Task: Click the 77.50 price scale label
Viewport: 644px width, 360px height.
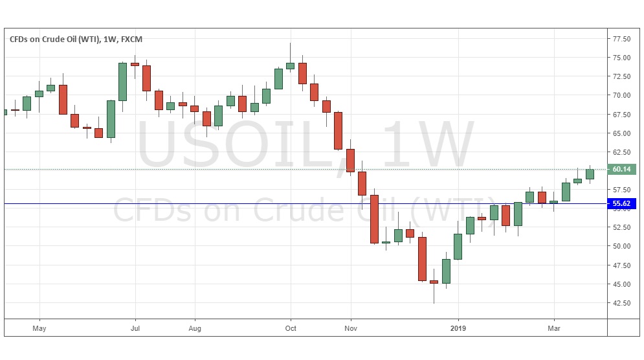Action: tap(621, 39)
